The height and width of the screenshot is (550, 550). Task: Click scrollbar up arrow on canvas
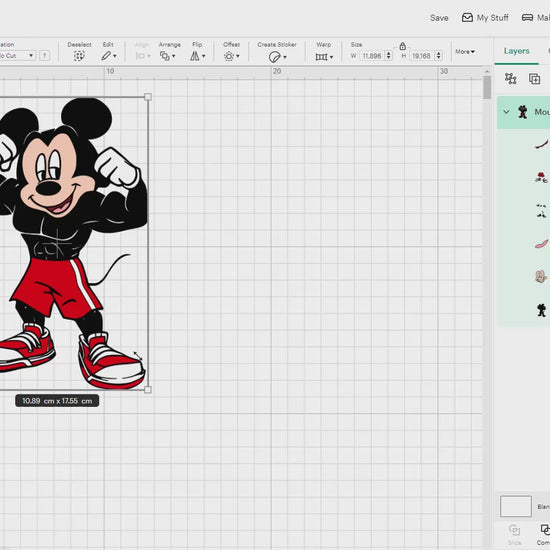(487, 72)
